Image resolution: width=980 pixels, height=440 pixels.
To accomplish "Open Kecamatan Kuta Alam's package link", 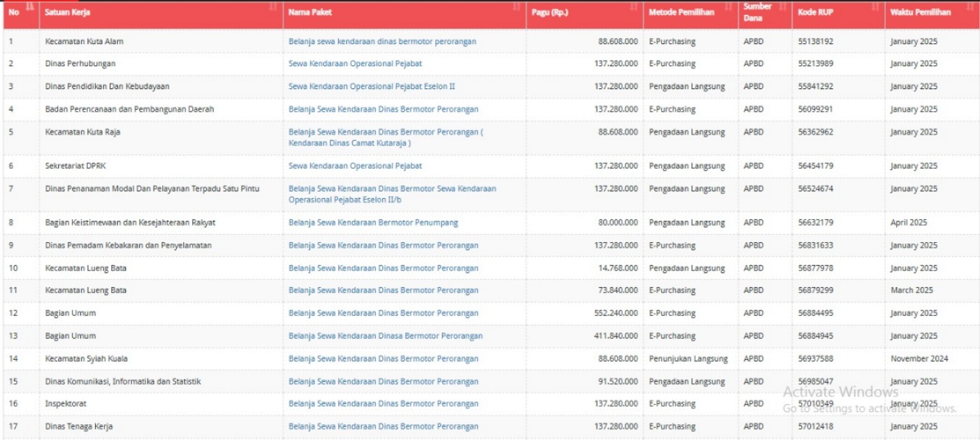I will (382, 41).
